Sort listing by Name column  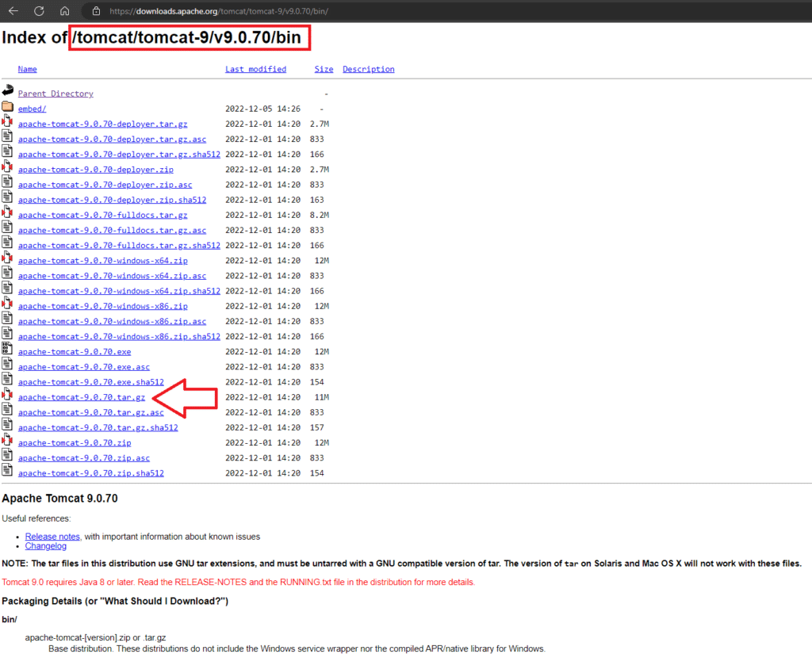pos(28,70)
